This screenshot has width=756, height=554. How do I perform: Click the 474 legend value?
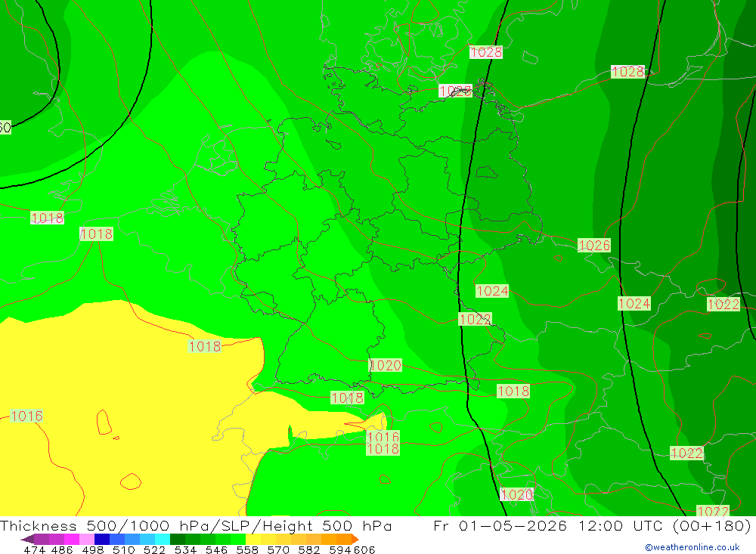34,549
